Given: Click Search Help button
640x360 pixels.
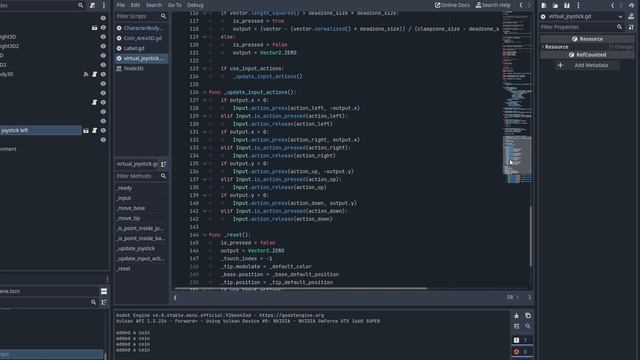Looking at the screenshot, I should coord(493,5).
